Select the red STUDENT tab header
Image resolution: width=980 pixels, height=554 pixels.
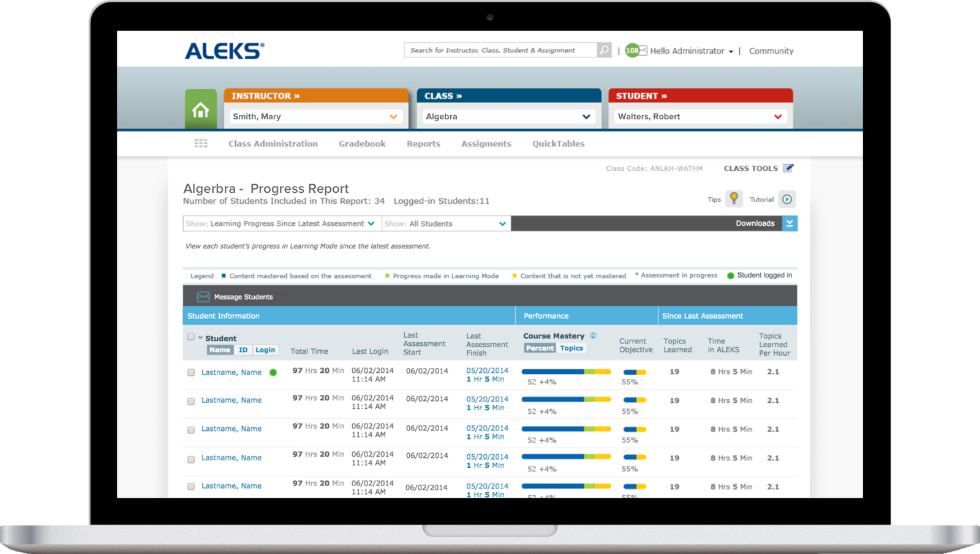[x=701, y=95]
